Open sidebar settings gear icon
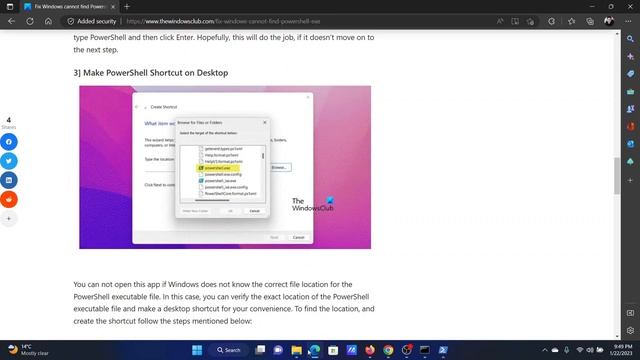The image size is (640, 360). tap(630, 330)
